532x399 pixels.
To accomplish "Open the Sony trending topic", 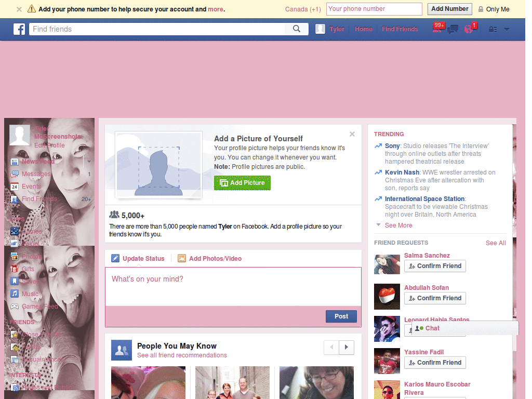I will click(x=392, y=146).
